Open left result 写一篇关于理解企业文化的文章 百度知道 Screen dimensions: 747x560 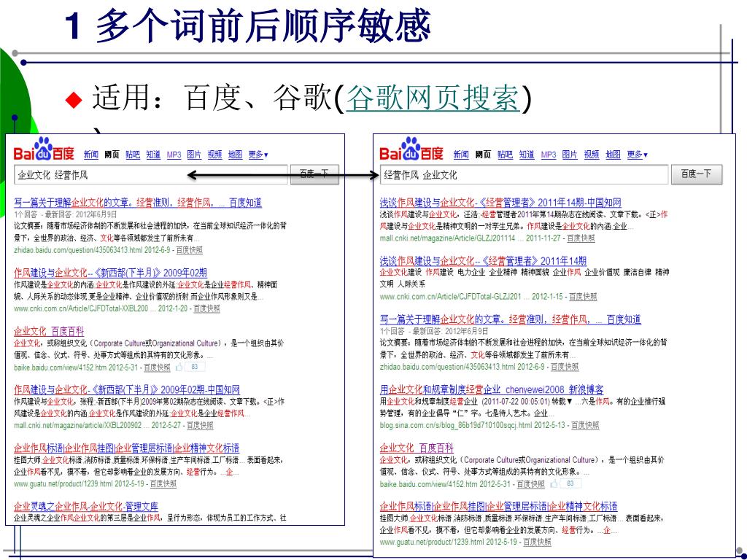pos(138,203)
